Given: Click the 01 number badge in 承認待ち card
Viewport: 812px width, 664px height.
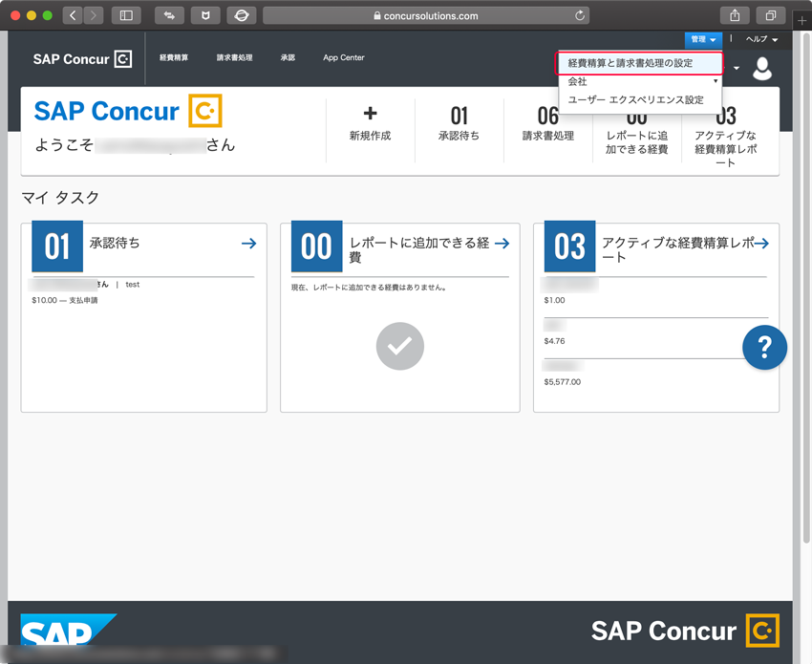Looking at the screenshot, I should pos(57,246).
